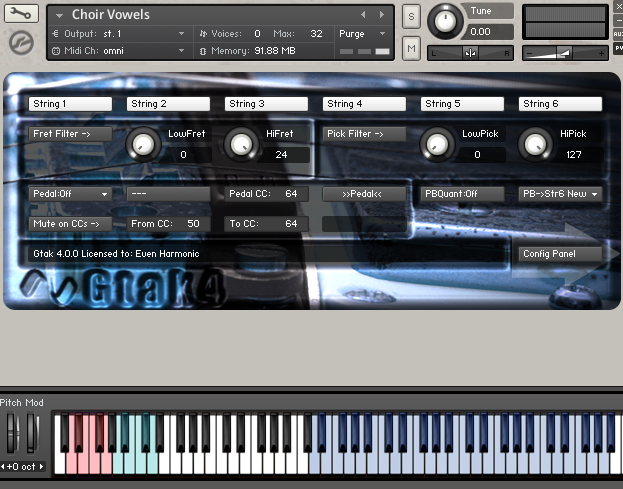Click the LowFret knob
623x489 pixels.
pos(144,144)
